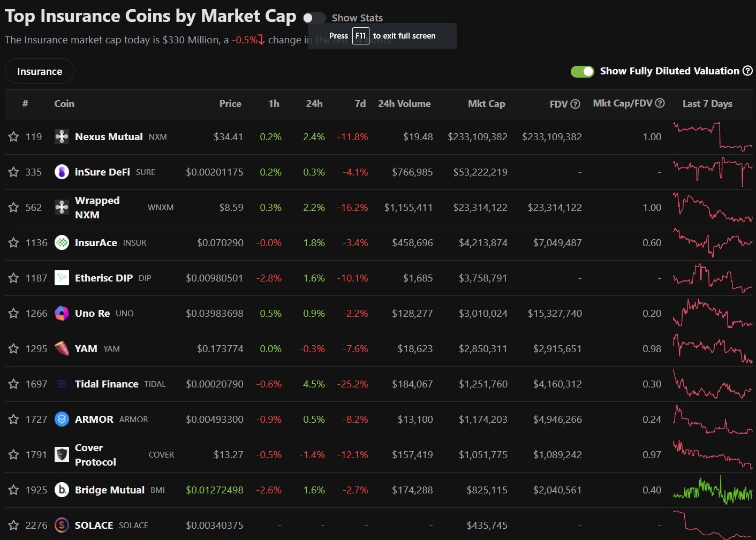Viewport: 756px width, 540px height.
Task: Toggle the Show Stats switch
Action: 314,18
